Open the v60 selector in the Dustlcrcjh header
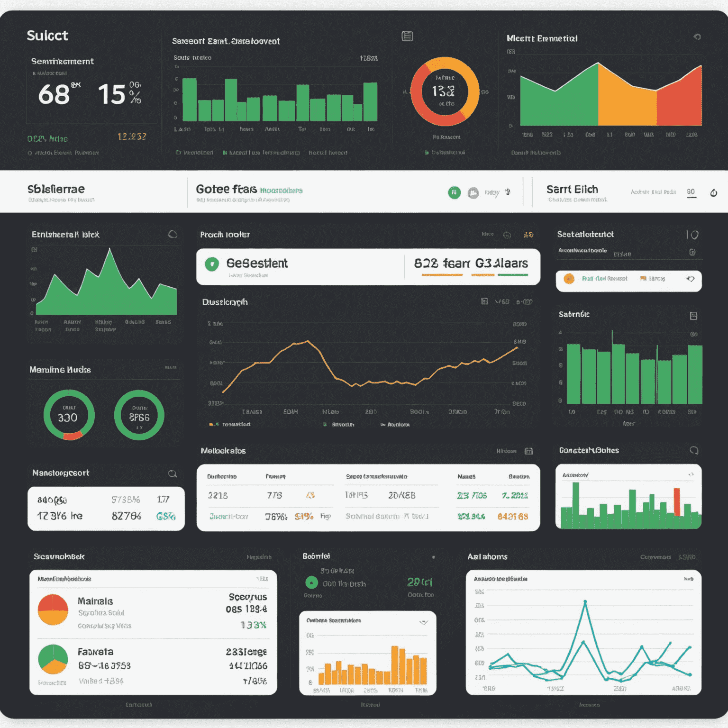The height and width of the screenshot is (728, 728). (x=502, y=302)
